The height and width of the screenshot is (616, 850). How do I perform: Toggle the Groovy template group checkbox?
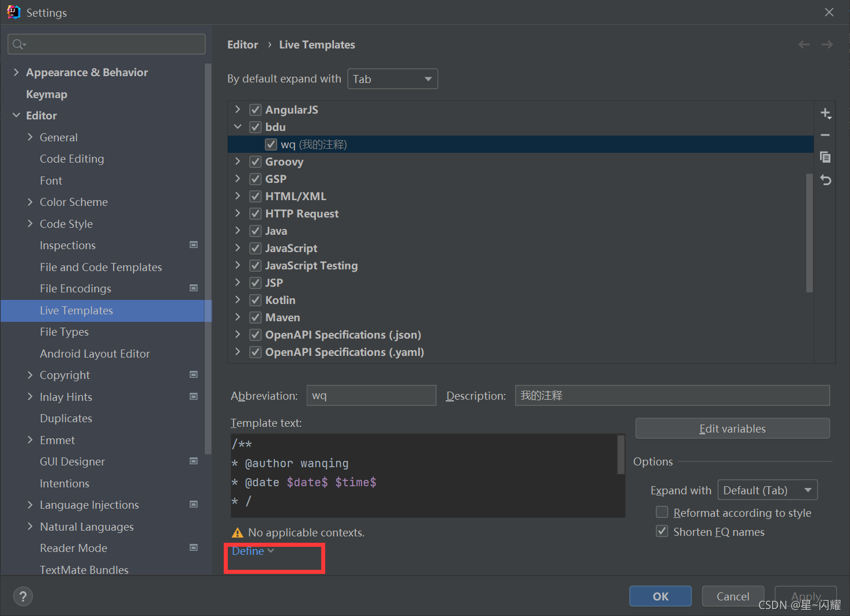pyautogui.click(x=255, y=161)
